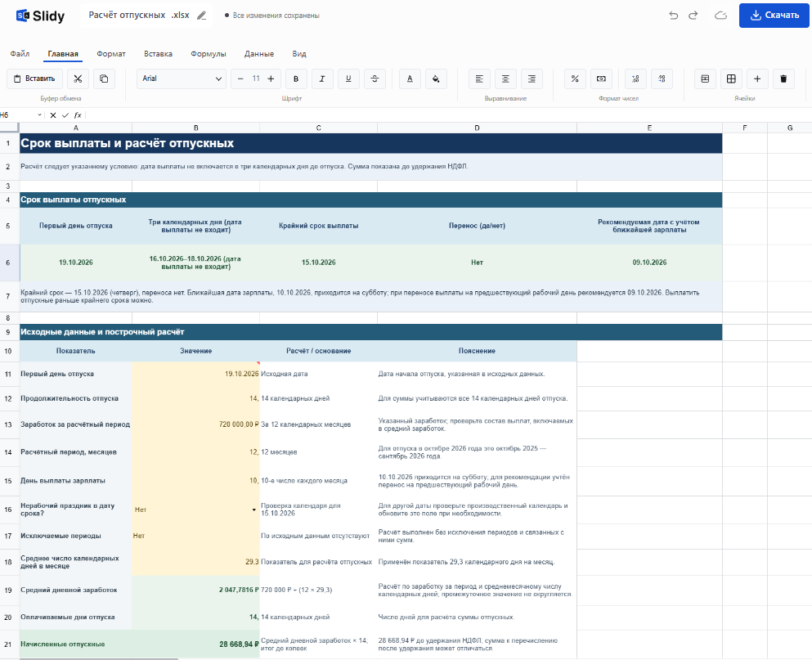
Task: Open the Файл menu
Action: coord(20,54)
